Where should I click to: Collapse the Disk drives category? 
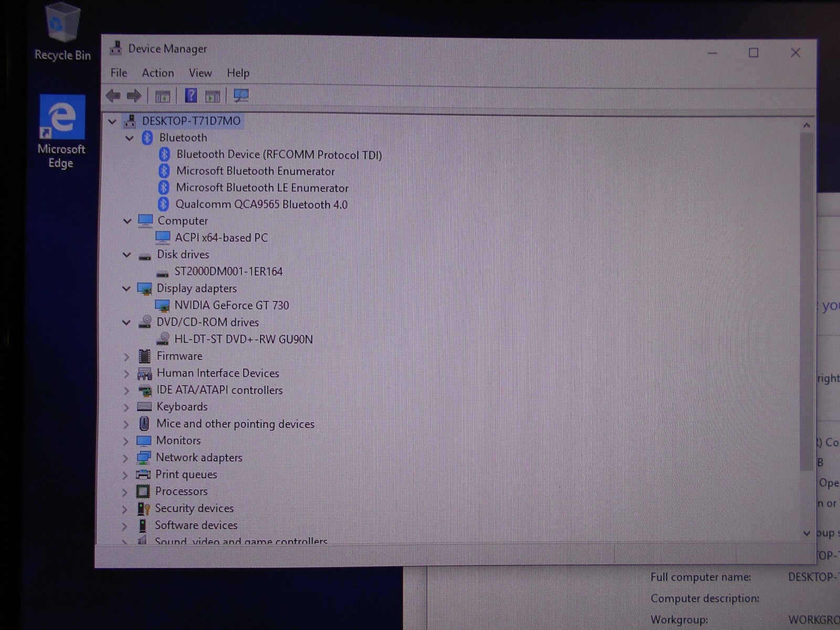(127, 255)
